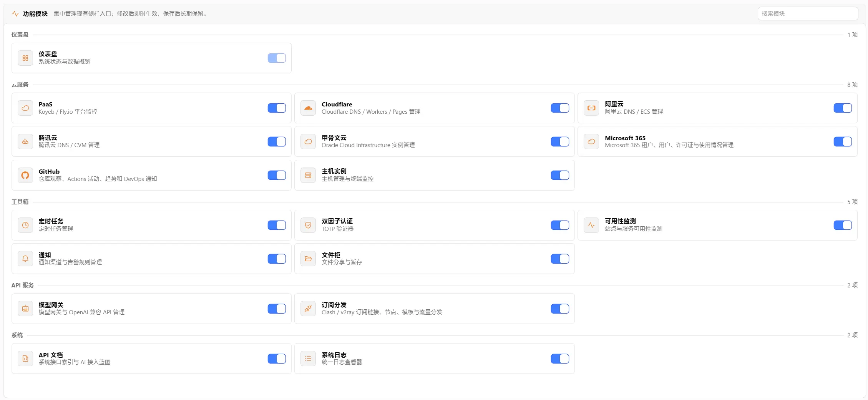Click the 主机实例 server icon
Screen dimensions: 868x400
(x=308, y=175)
